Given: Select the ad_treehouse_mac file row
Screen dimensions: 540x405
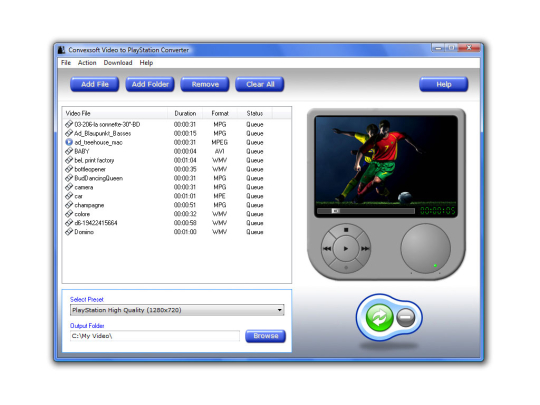Looking at the screenshot, I should point(176,142).
